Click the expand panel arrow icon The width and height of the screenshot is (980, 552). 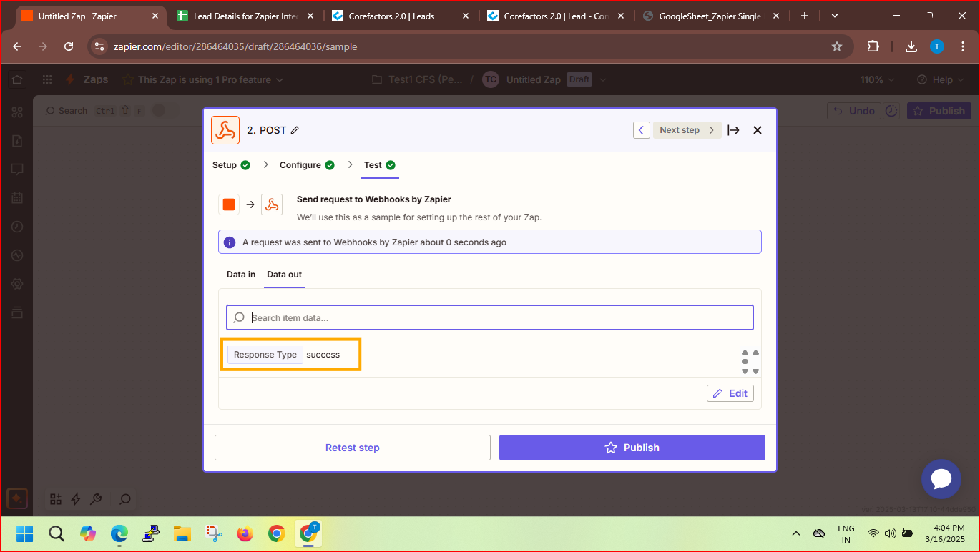[x=733, y=130]
